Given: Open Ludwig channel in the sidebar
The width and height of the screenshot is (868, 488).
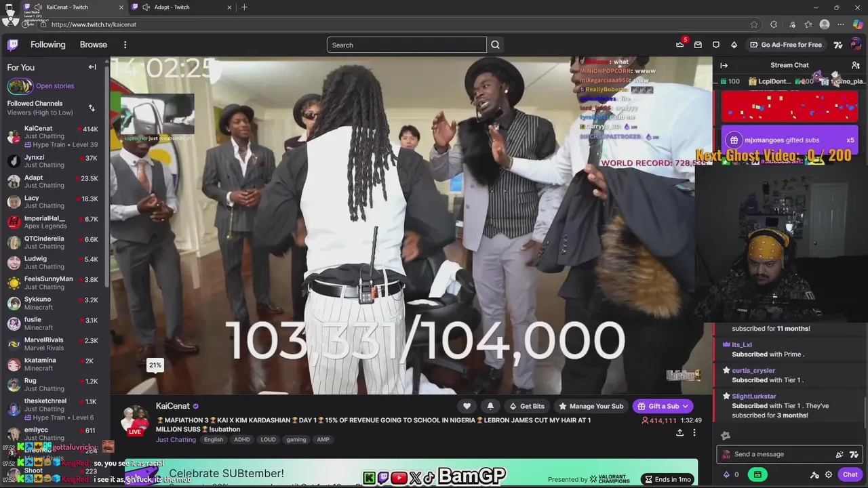Looking at the screenshot, I should click(x=54, y=262).
